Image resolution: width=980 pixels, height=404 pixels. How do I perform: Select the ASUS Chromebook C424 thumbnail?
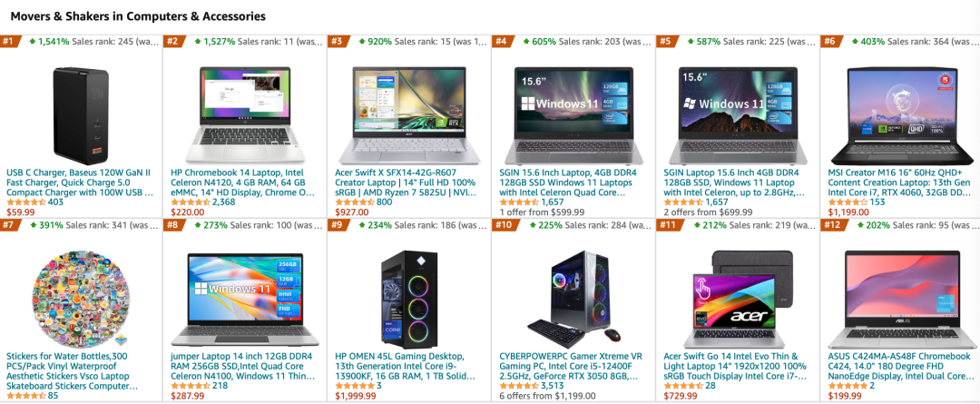(903, 298)
